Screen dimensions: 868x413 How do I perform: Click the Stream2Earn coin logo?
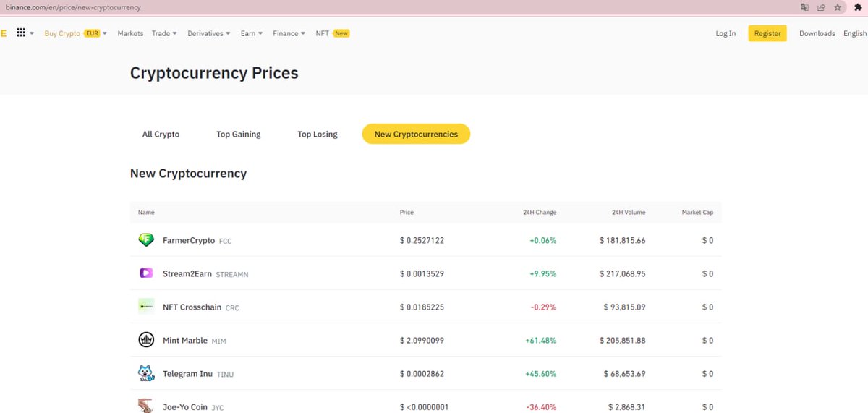[146, 273]
